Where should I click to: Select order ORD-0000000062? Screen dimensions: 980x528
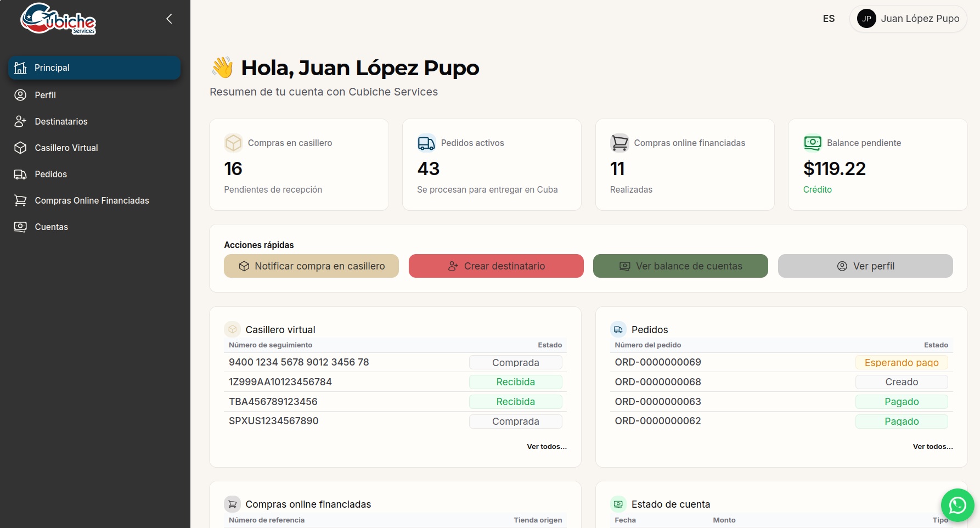pyautogui.click(x=658, y=421)
